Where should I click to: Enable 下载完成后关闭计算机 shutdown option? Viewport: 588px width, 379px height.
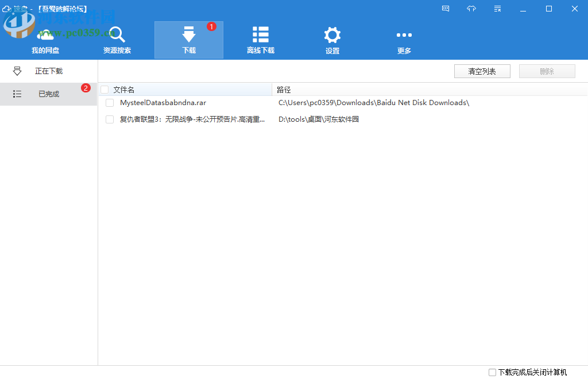492,373
